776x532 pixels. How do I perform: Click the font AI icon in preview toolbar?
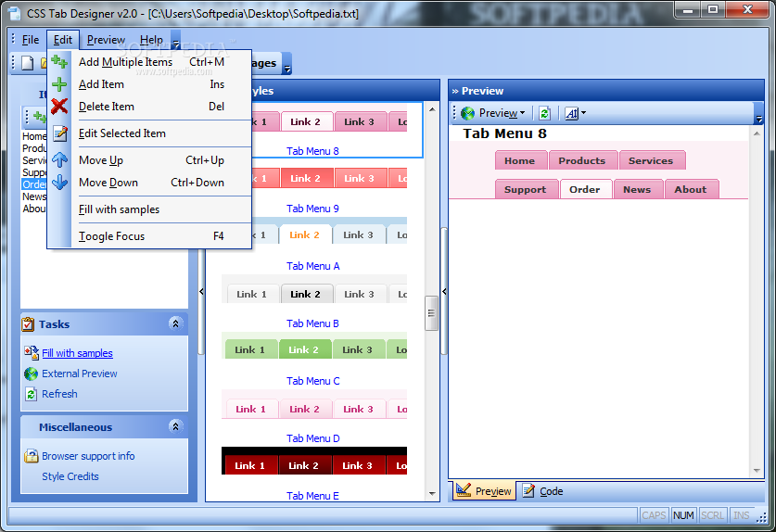572,113
